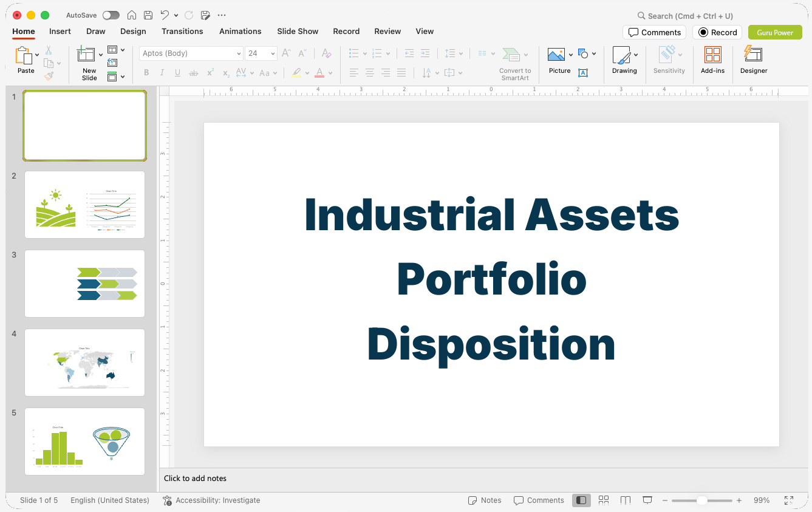The image size is (812, 512).
Task: Open the Transitions tab
Action: pos(182,32)
